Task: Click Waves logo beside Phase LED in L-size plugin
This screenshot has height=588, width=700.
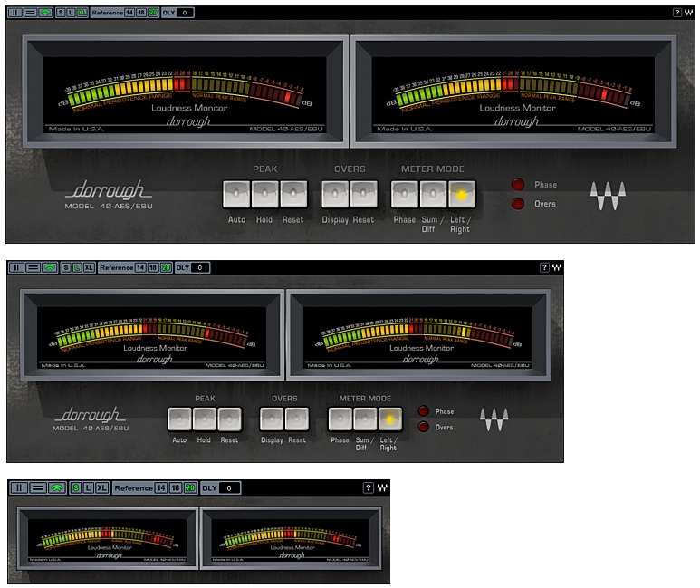Action: point(494,419)
